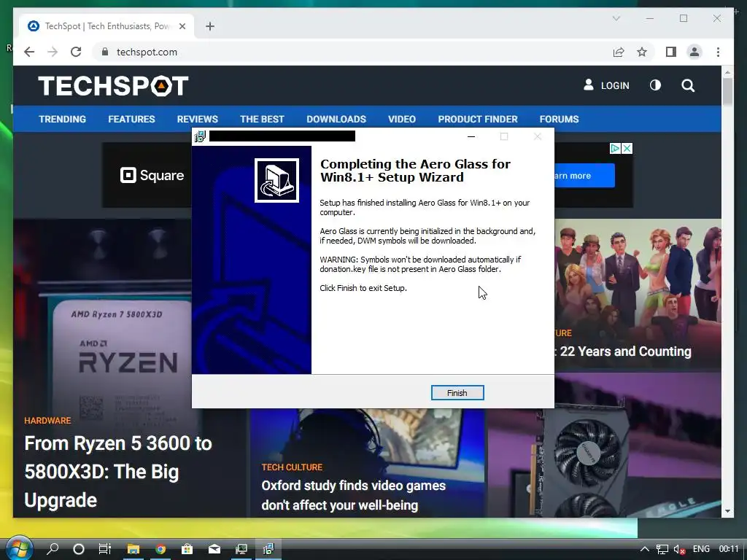The width and height of the screenshot is (747, 560).
Task: Select the setup installer taskbar icon
Action: [x=268, y=549]
